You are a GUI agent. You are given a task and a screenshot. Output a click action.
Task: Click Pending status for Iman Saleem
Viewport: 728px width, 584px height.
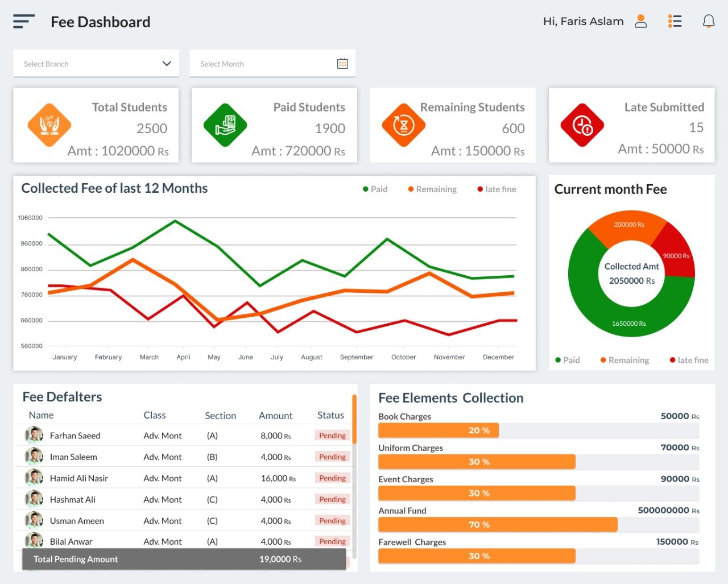click(x=332, y=457)
